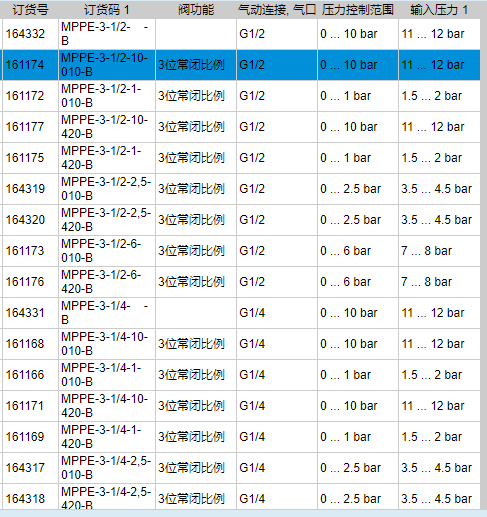Click 11 ... 12 bar in row 161177

click(433, 127)
